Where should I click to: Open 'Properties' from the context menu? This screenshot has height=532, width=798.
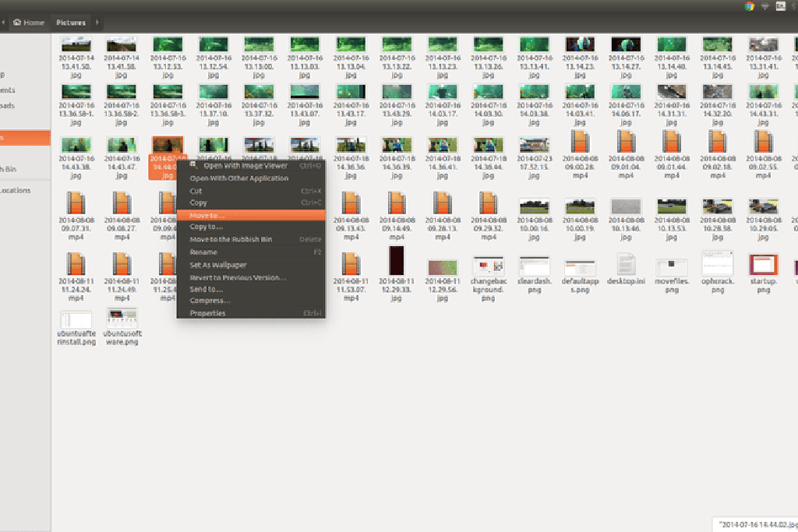click(207, 313)
